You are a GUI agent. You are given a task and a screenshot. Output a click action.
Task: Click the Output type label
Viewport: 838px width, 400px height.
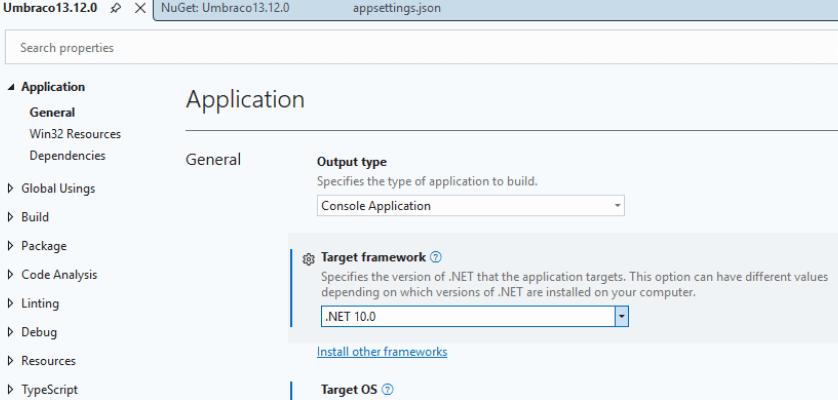click(352, 161)
